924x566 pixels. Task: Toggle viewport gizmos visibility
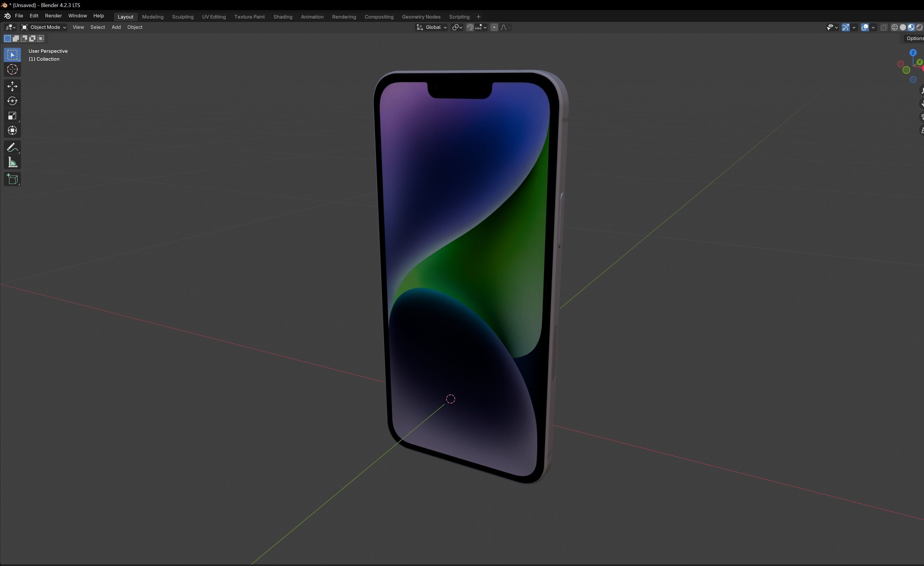(x=846, y=27)
